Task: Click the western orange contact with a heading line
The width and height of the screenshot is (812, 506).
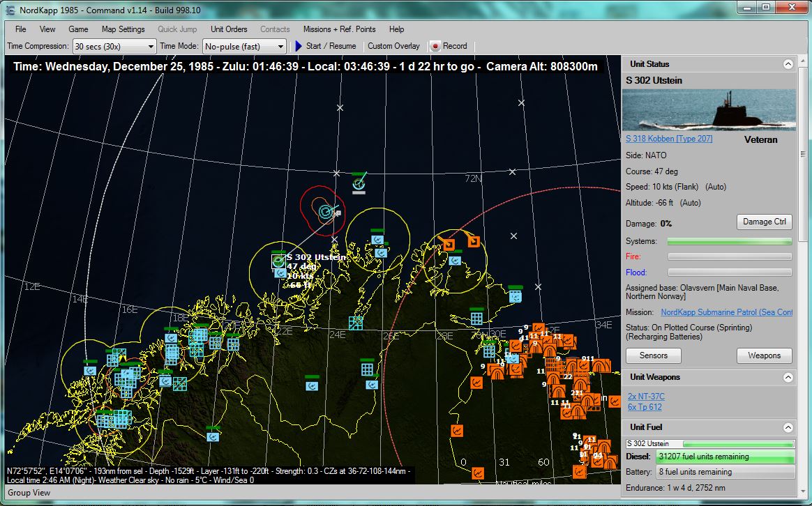Action: [449, 244]
